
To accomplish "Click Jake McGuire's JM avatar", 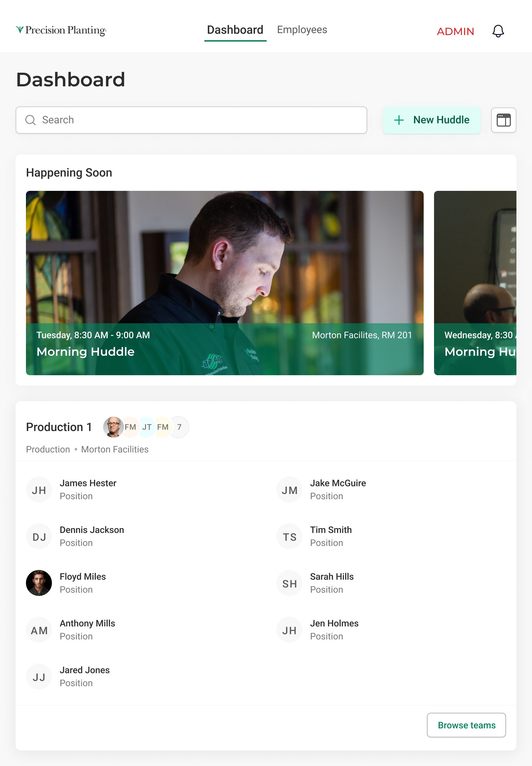I will (289, 489).
